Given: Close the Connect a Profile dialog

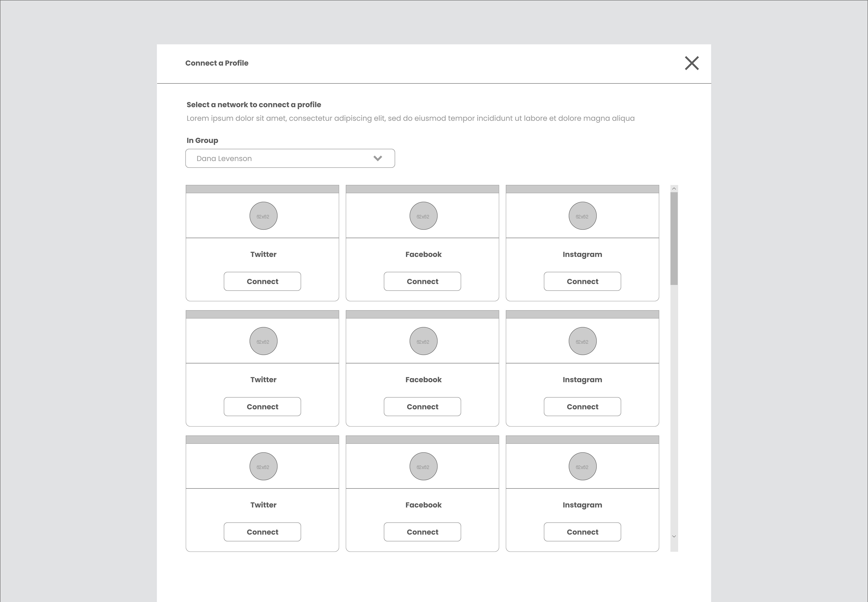Looking at the screenshot, I should (x=691, y=63).
